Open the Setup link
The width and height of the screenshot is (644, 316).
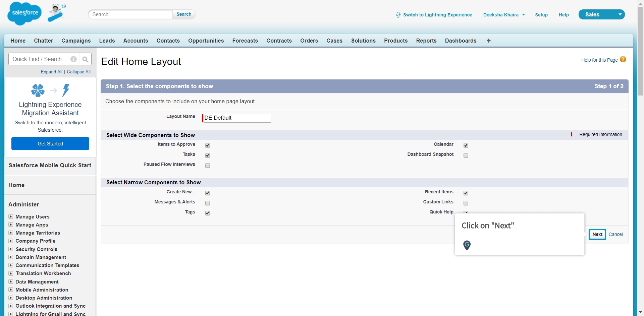tap(541, 15)
